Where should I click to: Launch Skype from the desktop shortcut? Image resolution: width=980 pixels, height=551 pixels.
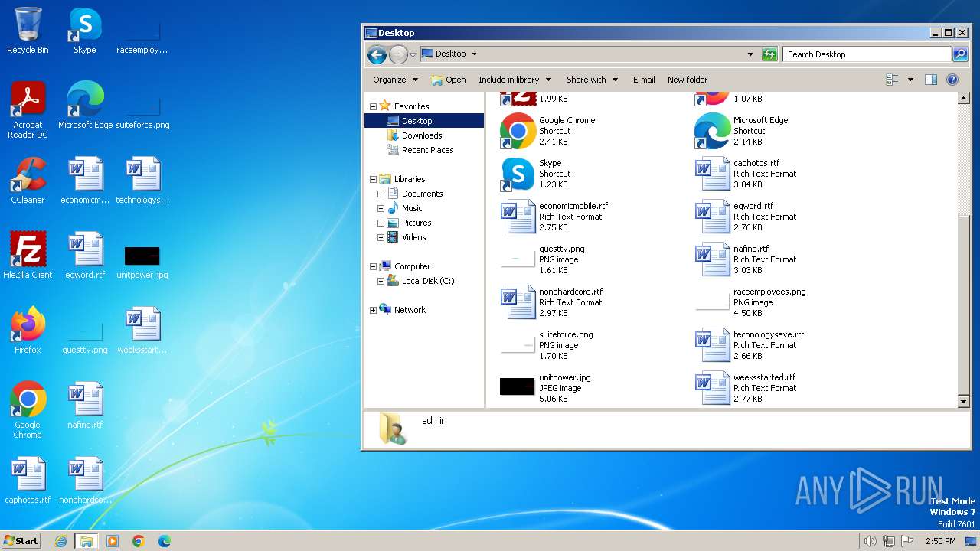(x=85, y=31)
